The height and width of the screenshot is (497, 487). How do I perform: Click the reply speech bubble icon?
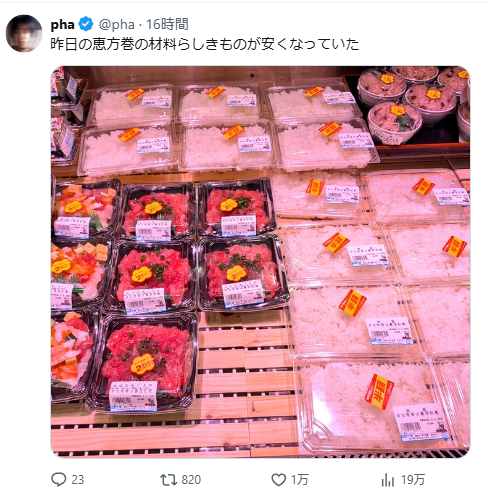[58, 480]
